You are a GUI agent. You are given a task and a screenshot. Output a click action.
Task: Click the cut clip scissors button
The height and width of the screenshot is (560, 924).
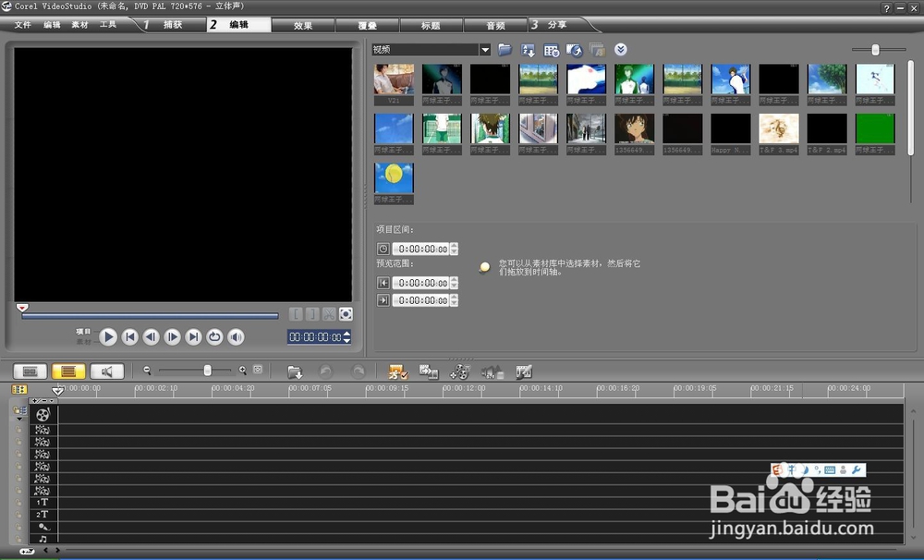(x=329, y=315)
